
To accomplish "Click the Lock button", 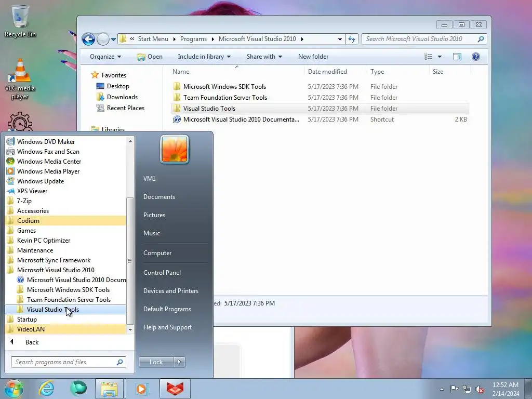I will click(x=156, y=362).
